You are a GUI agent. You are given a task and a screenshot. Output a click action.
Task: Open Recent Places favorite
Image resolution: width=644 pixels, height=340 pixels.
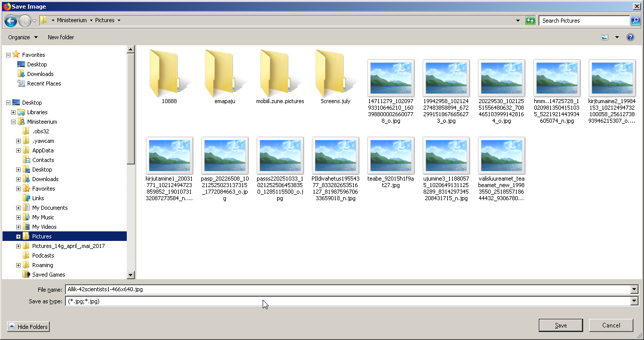(x=44, y=83)
